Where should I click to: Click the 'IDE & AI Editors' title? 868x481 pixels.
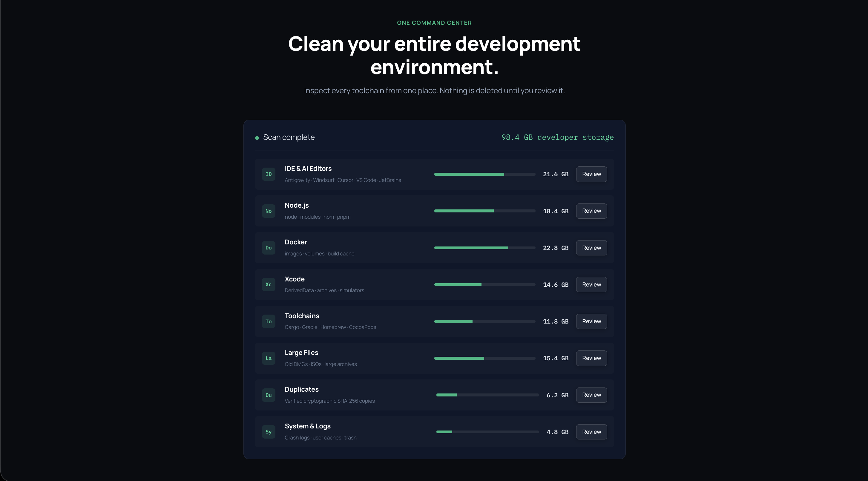coord(308,168)
